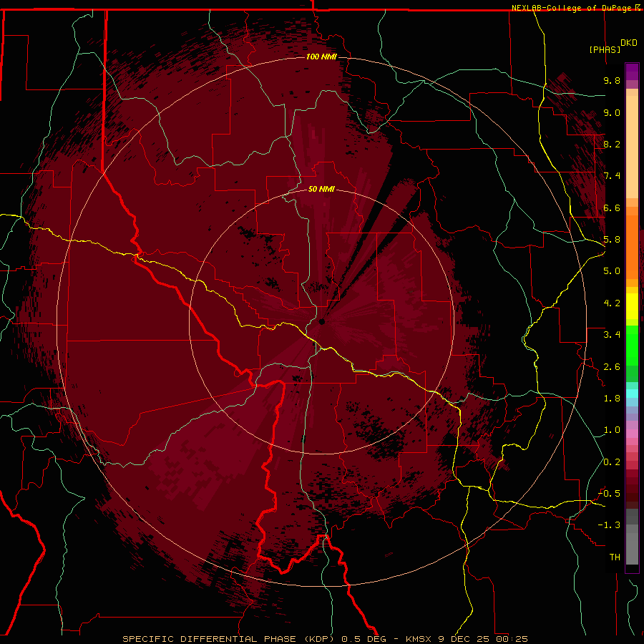This screenshot has width=644, height=644.
Task: Click the yellow segment of the color bar
Action: 632,306
